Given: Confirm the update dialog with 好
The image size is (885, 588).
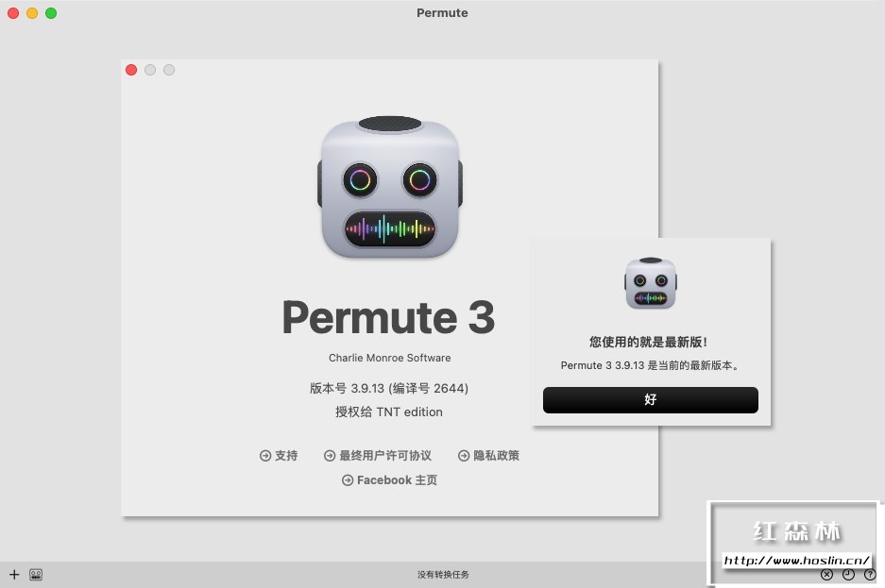Looking at the screenshot, I should click(650, 399).
